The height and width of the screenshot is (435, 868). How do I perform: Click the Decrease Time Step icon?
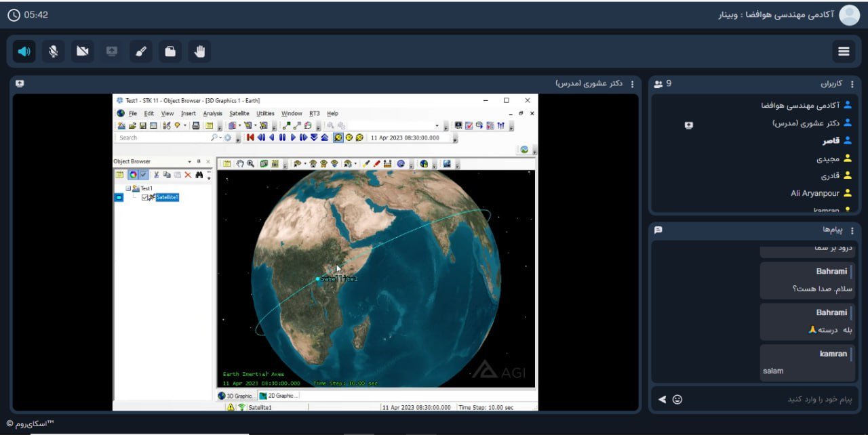314,137
